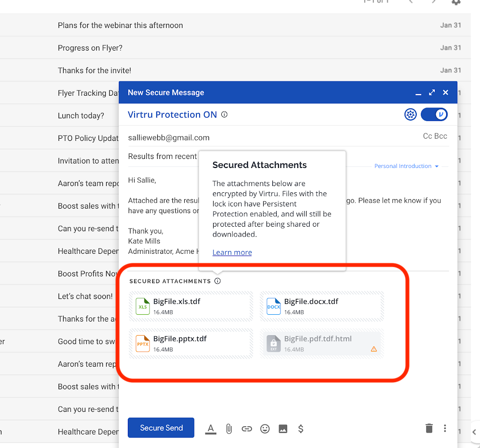Click 'Jan 31' date on 'Progress on Flyer?'
Viewport: 480px width, 448px height.
(450, 48)
